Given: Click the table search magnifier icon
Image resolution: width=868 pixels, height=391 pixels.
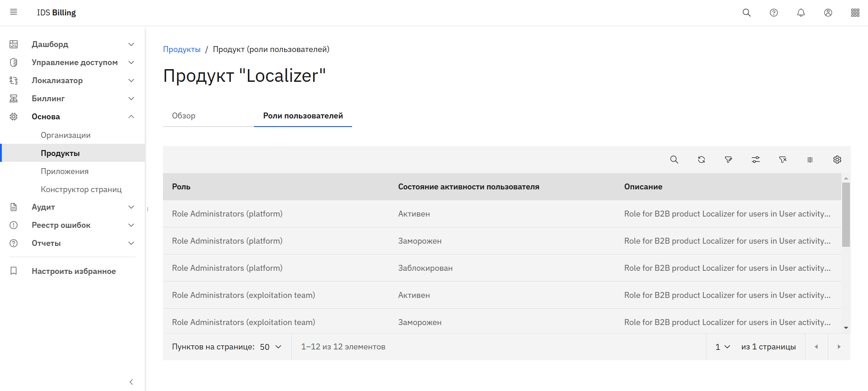Looking at the screenshot, I should coord(674,160).
